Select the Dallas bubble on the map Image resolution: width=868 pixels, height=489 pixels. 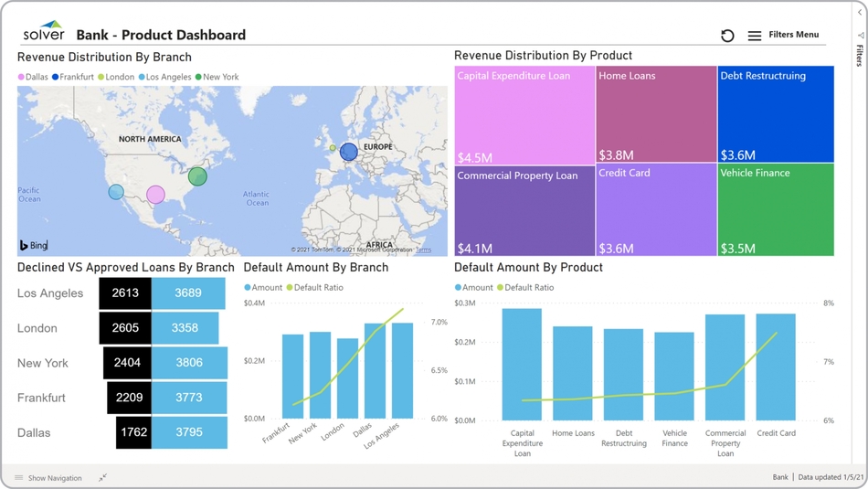pyautogui.click(x=156, y=195)
